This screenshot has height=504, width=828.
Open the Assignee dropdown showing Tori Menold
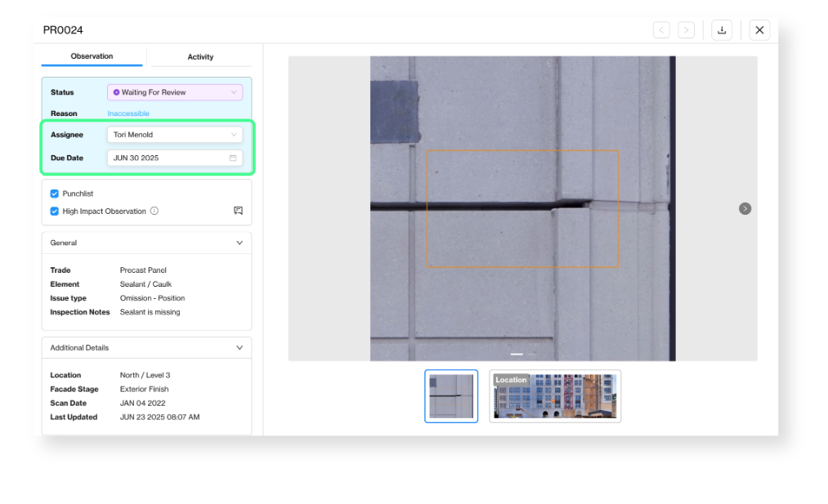pyautogui.click(x=175, y=135)
